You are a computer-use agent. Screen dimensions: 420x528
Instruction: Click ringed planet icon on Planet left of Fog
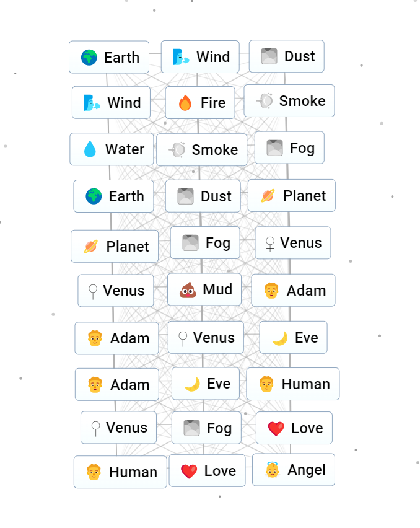[91, 247]
